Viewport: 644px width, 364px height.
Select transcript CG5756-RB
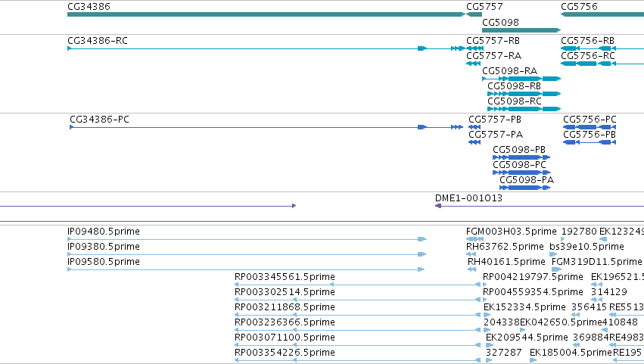coord(602,48)
